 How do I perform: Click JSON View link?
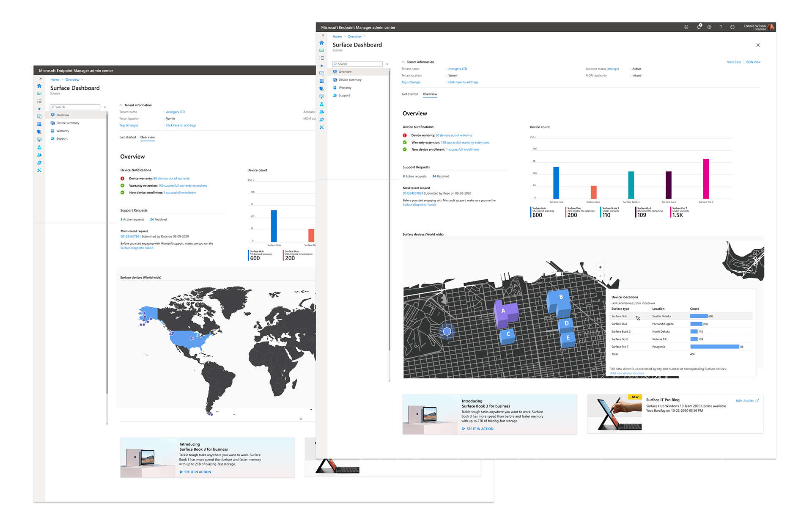pos(753,62)
